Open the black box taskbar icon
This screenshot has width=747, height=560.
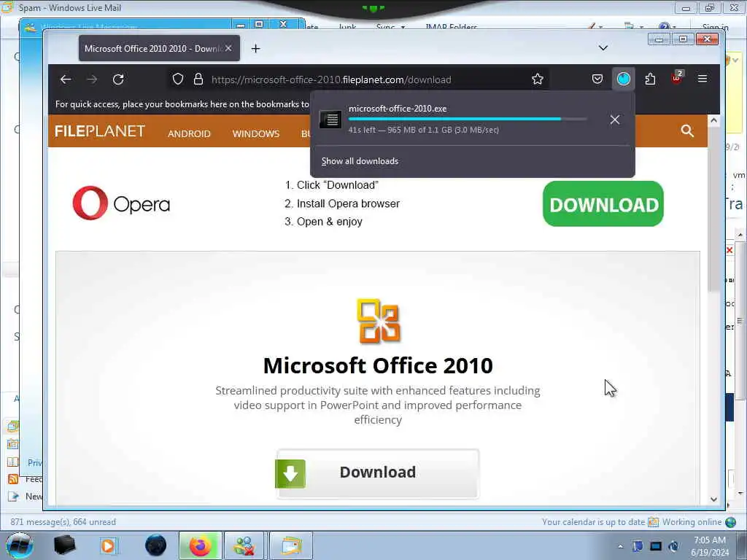[x=65, y=545]
